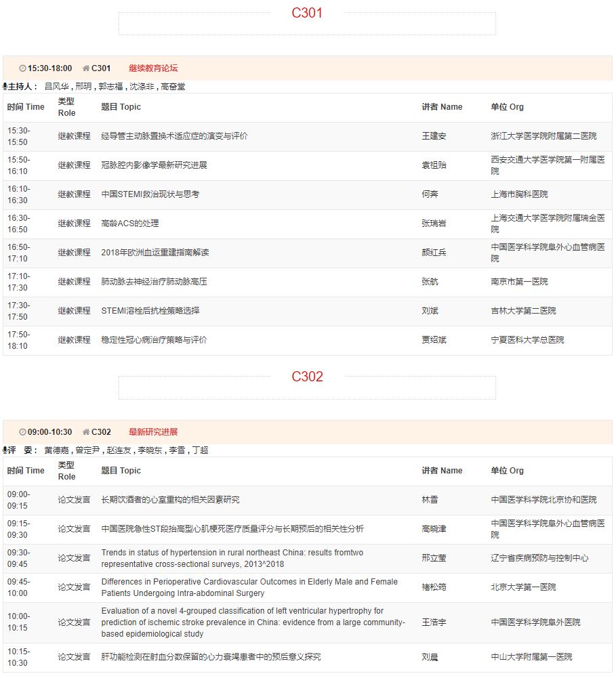616x678 pixels.
Task: Click 类型 Role header in C302 table
Action: point(66,471)
